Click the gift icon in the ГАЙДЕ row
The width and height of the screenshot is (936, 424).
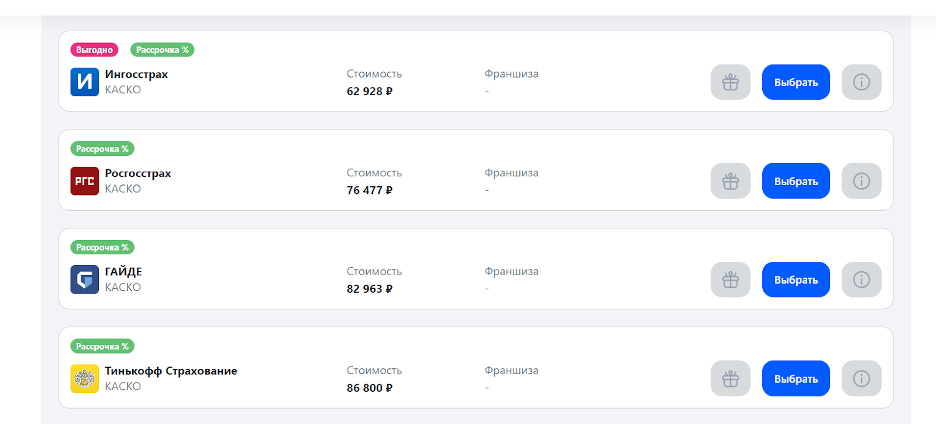730,280
